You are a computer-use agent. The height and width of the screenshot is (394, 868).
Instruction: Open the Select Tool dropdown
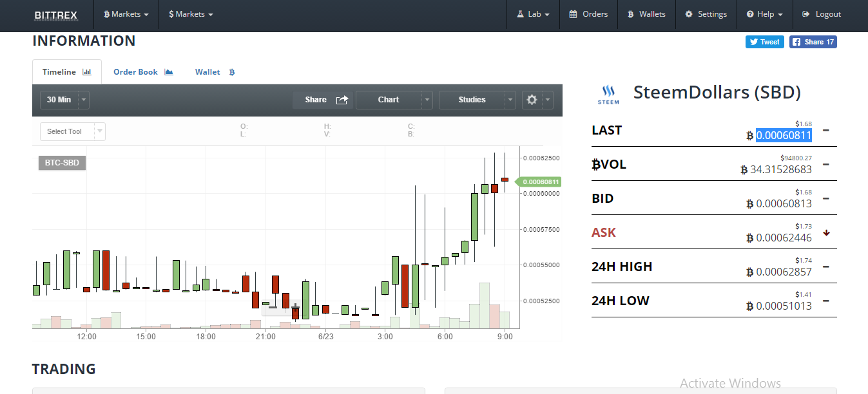coord(73,131)
